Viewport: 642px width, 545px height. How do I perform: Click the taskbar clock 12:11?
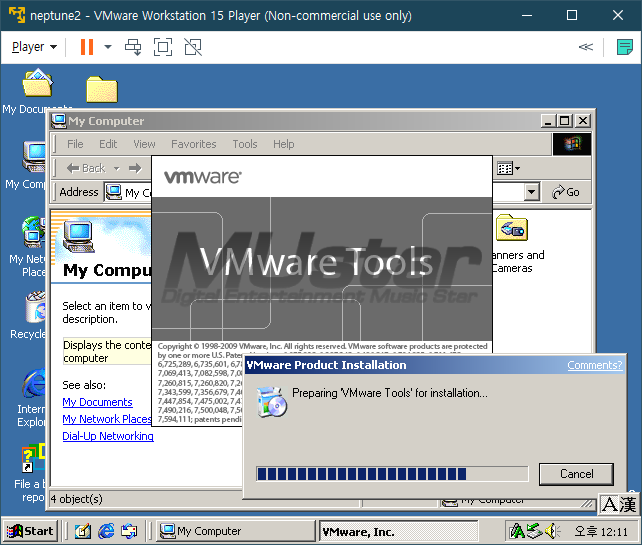click(601, 531)
